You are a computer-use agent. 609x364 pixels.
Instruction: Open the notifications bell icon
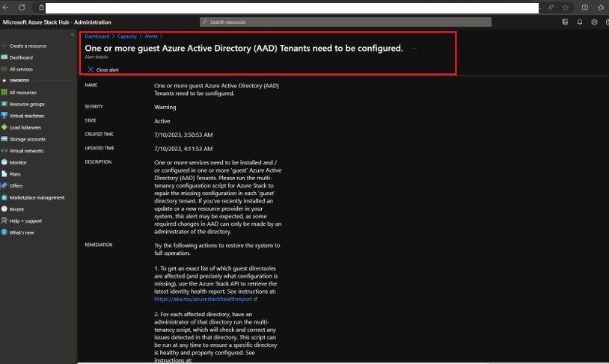pyautogui.click(x=580, y=22)
